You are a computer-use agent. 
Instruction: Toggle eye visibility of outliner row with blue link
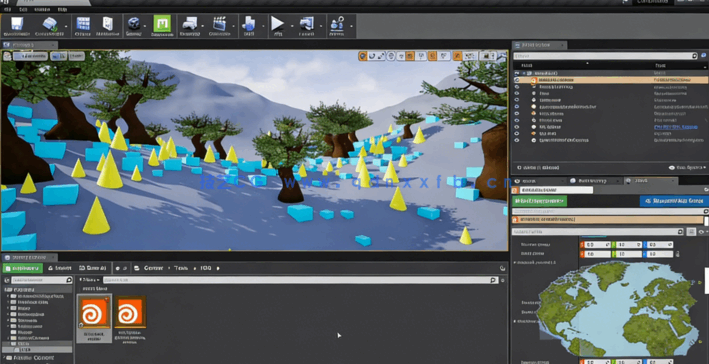click(x=517, y=127)
